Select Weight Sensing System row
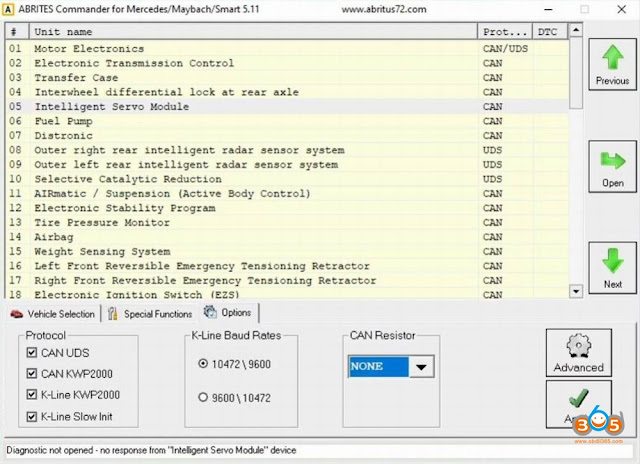Screen dimensions: 640x464 [287, 251]
